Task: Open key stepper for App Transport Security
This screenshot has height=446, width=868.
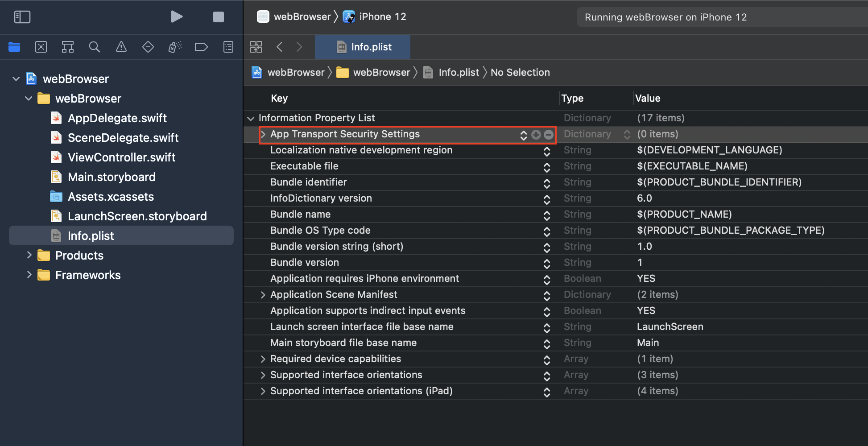Action: click(x=524, y=135)
